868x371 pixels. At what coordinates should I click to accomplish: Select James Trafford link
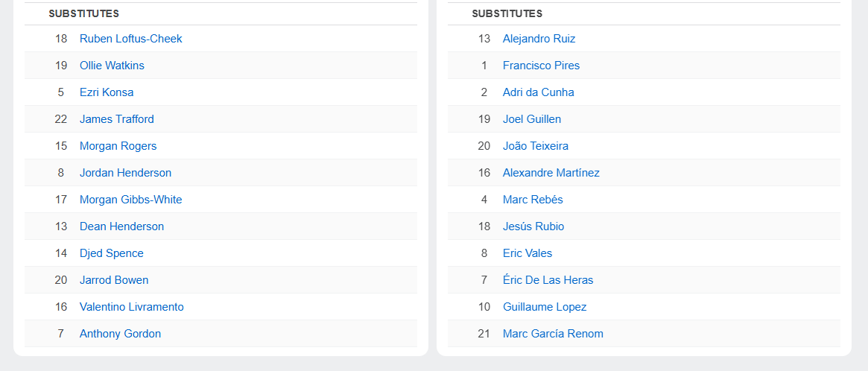[x=117, y=119]
